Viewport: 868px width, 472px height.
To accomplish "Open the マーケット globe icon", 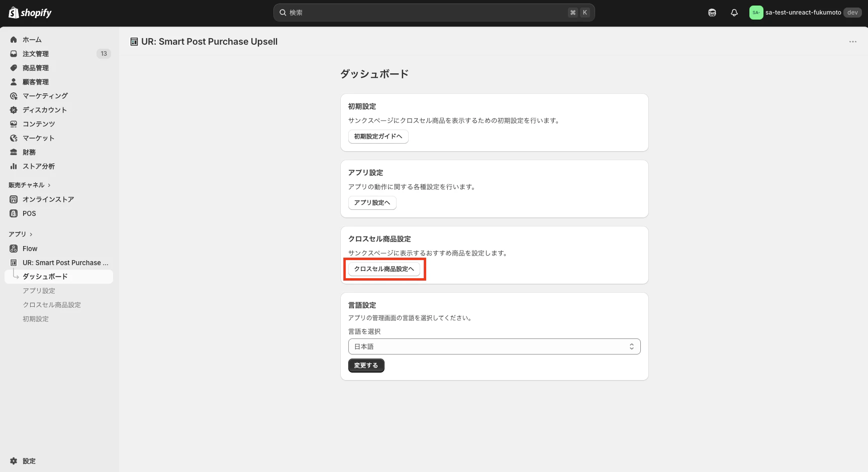I will point(14,138).
